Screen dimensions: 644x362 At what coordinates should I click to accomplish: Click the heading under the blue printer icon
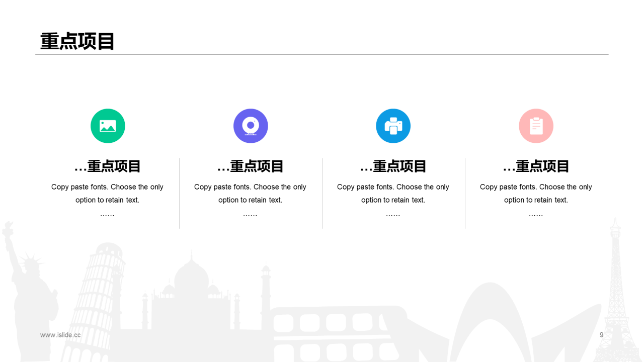pyautogui.click(x=393, y=166)
